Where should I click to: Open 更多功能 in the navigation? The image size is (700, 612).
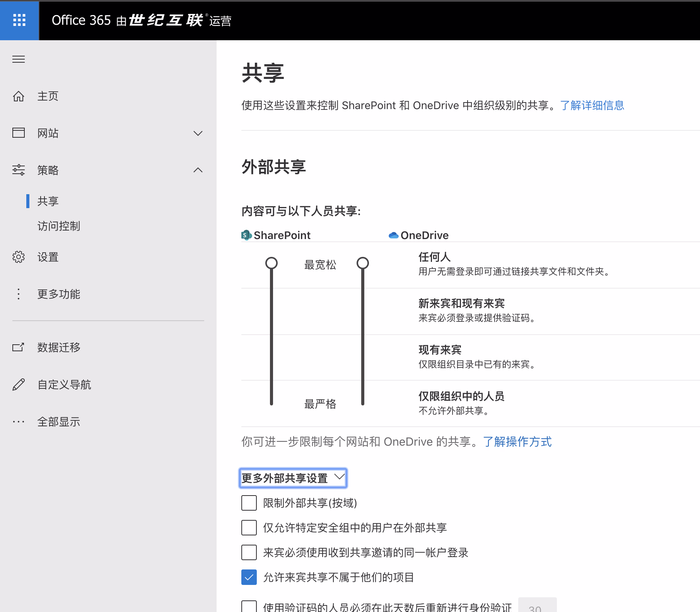click(x=59, y=294)
